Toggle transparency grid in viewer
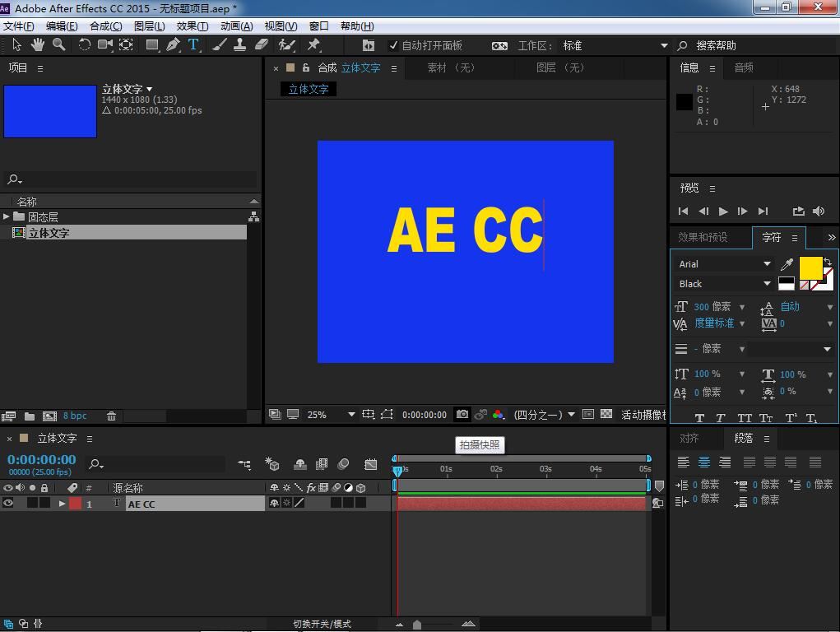The image size is (840, 632). click(x=606, y=415)
